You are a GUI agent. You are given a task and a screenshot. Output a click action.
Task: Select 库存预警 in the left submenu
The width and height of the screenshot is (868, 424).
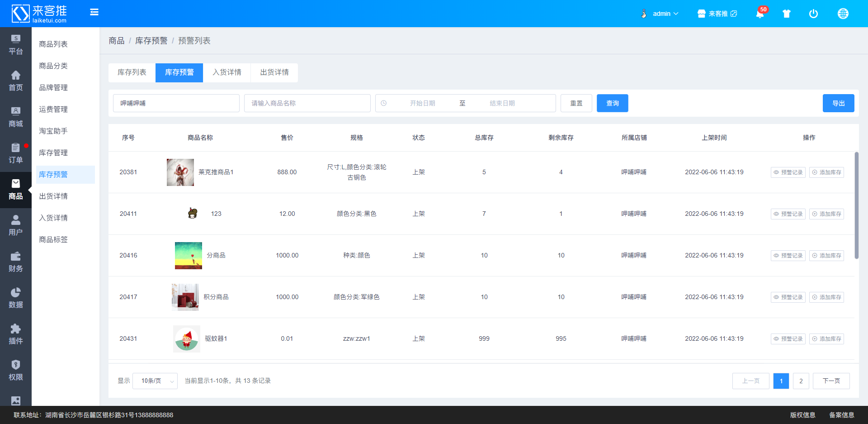[x=66, y=174]
